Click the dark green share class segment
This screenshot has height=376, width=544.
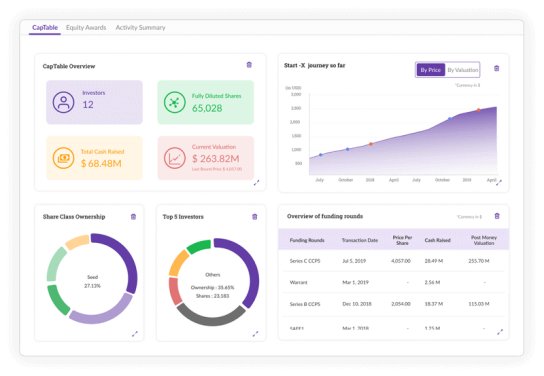[x=57, y=300]
